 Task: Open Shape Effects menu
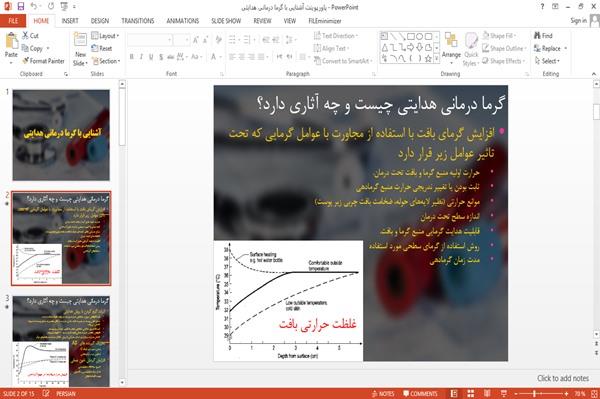point(504,61)
